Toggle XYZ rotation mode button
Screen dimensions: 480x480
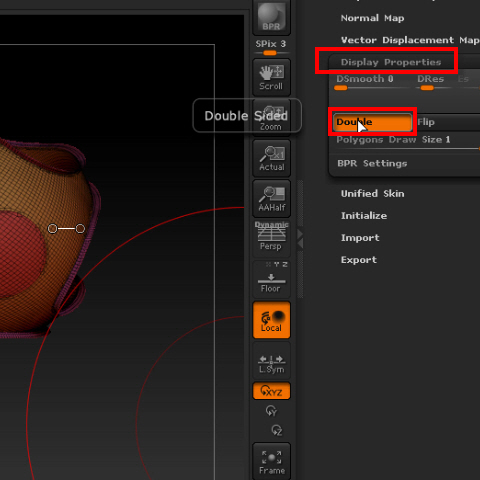pyautogui.click(x=271, y=391)
